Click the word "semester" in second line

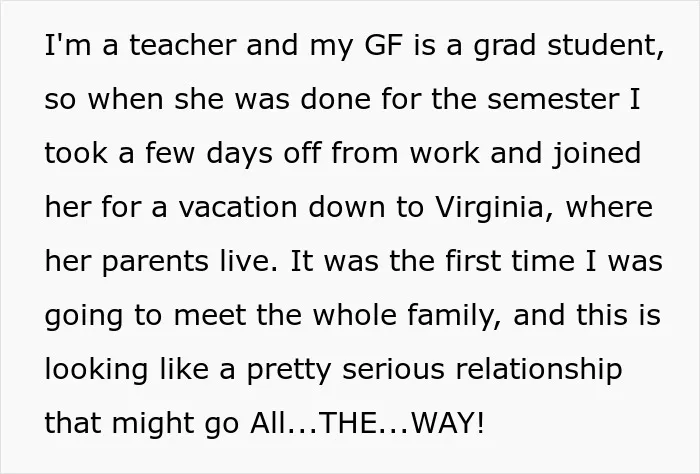click(553, 99)
